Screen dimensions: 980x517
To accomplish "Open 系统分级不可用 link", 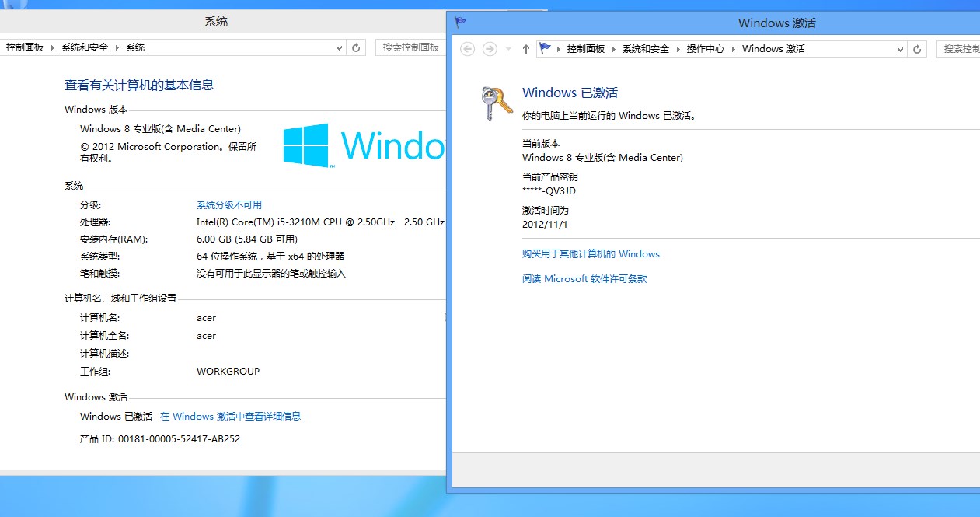I will (x=229, y=205).
